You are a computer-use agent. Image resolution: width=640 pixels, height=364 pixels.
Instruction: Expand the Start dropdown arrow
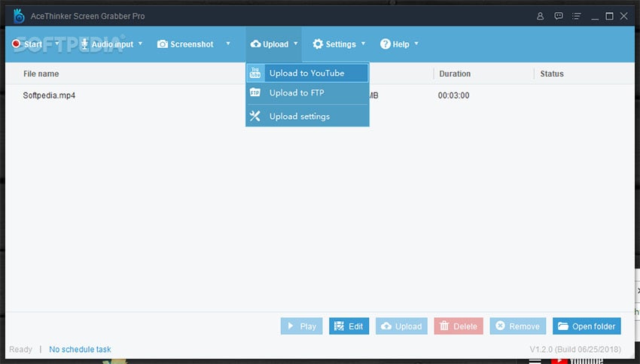tap(56, 43)
